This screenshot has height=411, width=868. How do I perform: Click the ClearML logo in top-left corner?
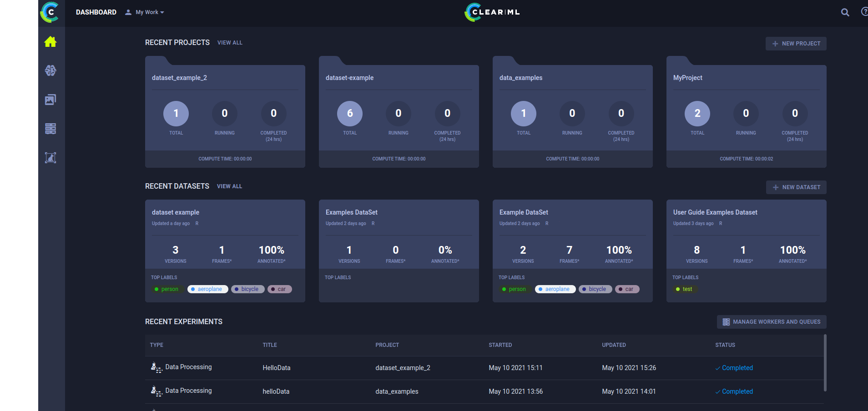tap(50, 12)
